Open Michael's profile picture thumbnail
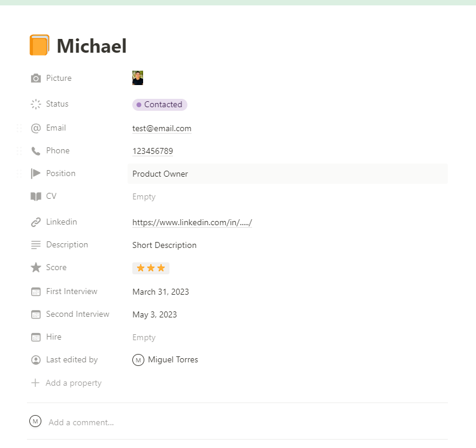Screen dimensions: 476x448 pyautogui.click(x=138, y=78)
